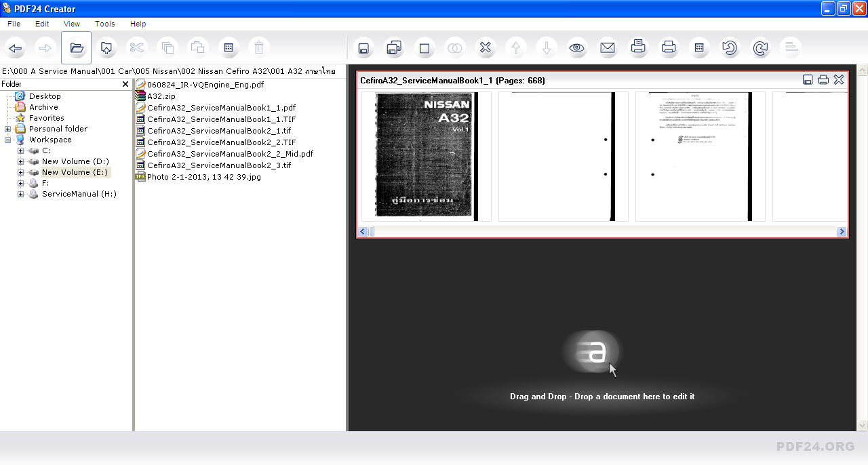Click the second printer icon left of the grid icon
This screenshot has height=465, width=868.
point(669,48)
